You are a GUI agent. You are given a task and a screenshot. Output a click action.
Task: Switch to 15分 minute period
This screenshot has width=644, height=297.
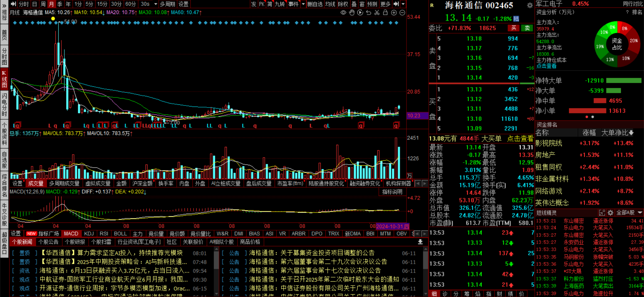click(x=102, y=4)
